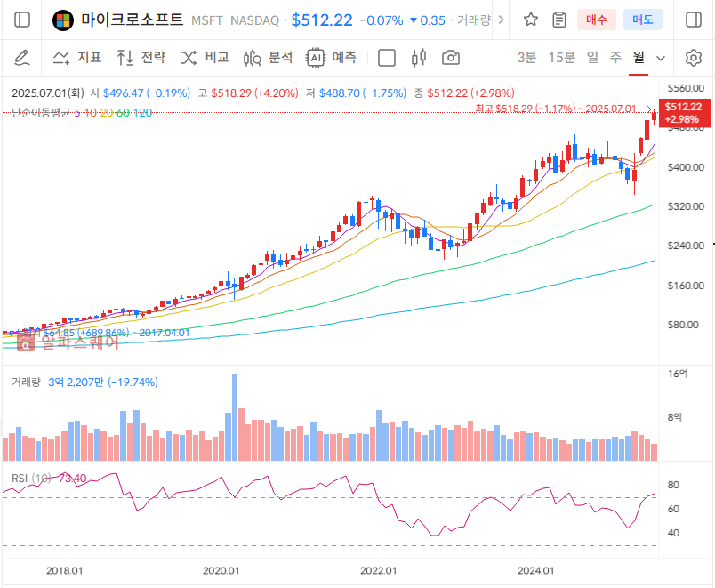
Task: Click the 2024.01 time axis label
Action: (535, 571)
